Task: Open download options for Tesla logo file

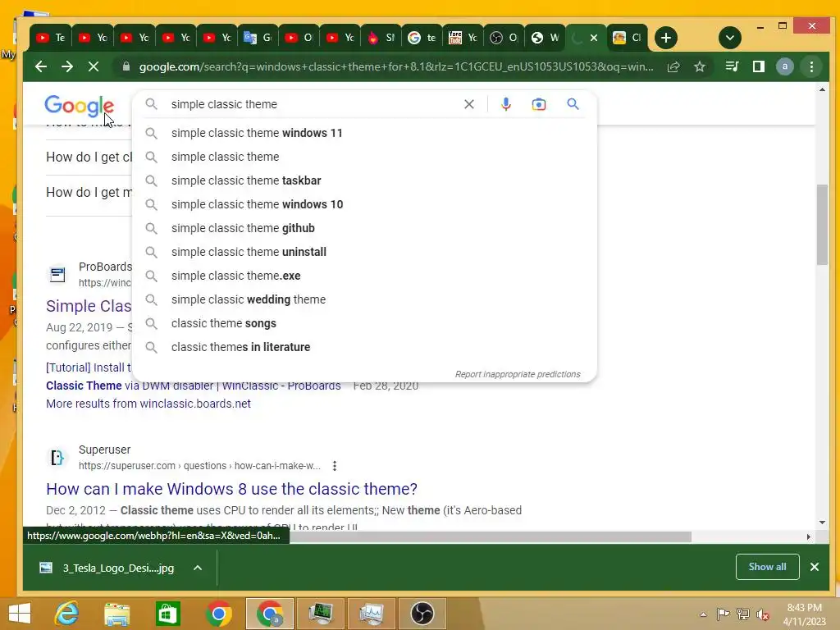Action: pyautogui.click(x=198, y=568)
